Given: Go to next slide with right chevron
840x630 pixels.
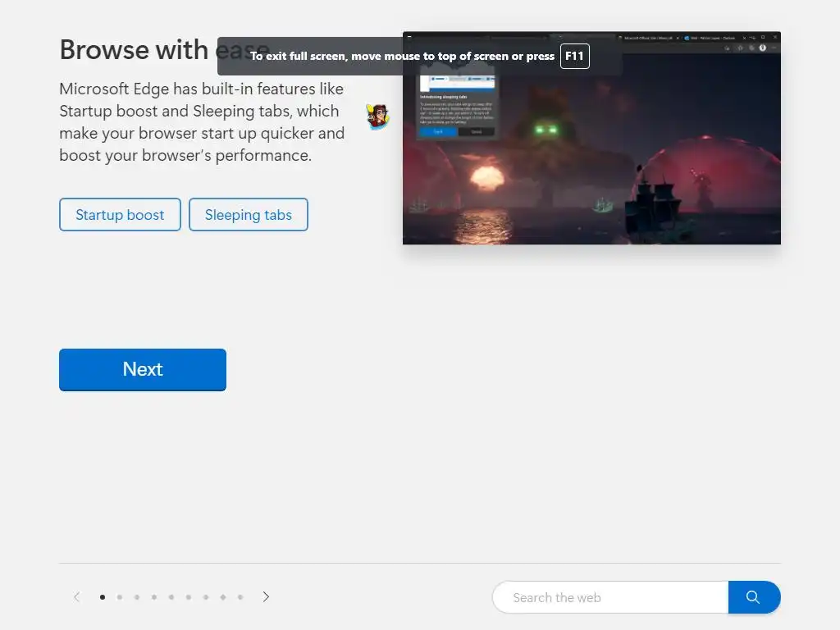Looking at the screenshot, I should point(266,597).
